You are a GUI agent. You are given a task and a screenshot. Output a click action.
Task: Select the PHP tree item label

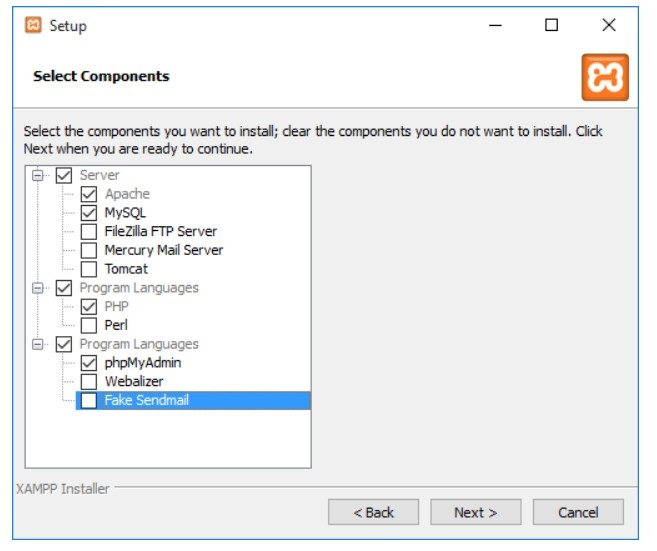(x=116, y=306)
